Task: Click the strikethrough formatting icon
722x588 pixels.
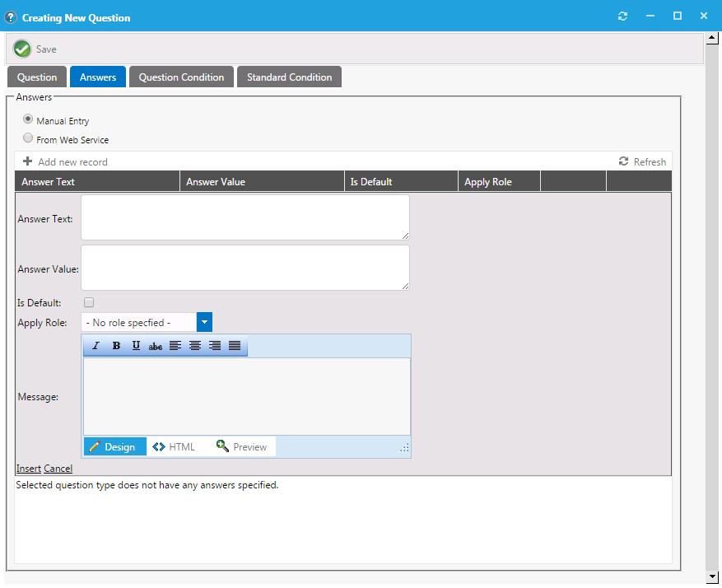Action: (x=156, y=346)
